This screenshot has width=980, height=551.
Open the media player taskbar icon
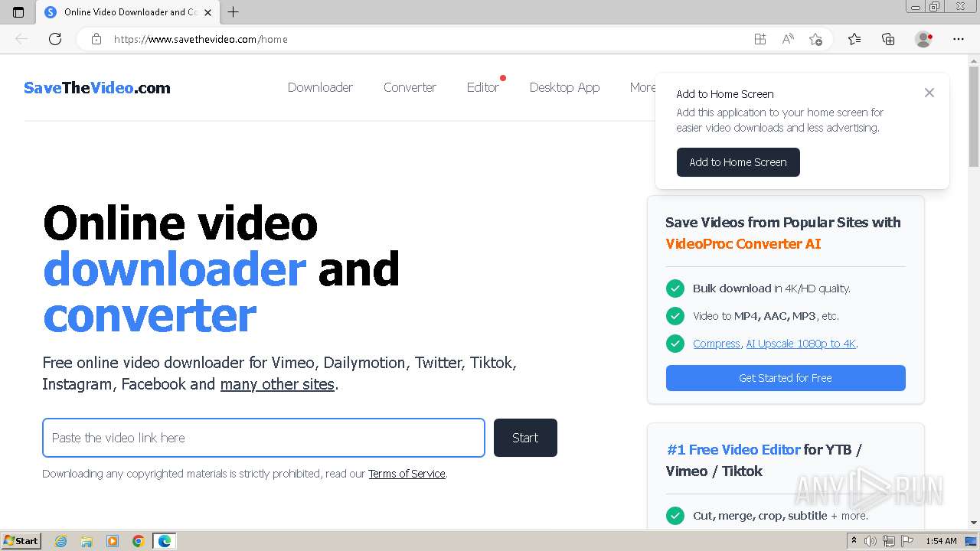[x=113, y=541]
